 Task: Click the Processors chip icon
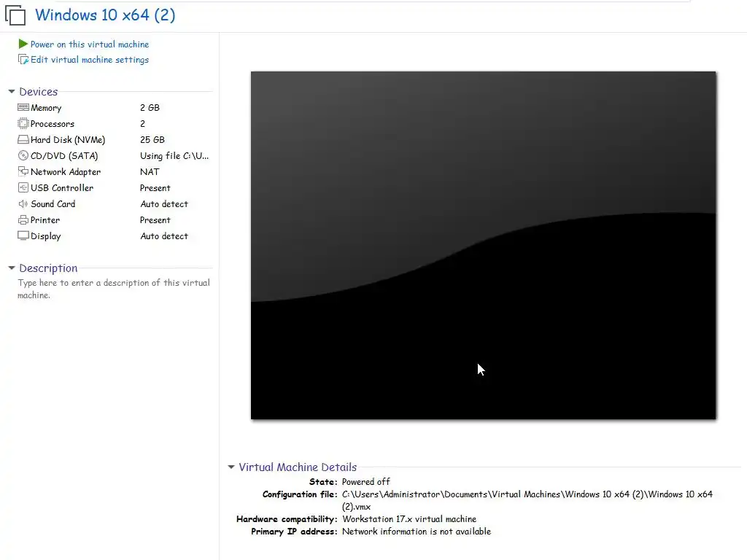(23, 124)
